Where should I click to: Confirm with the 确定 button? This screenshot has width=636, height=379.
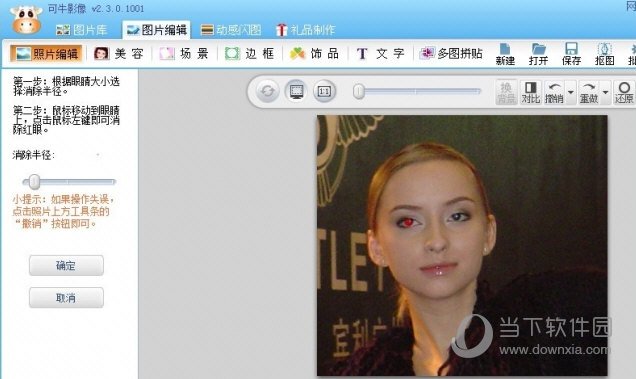point(66,265)
